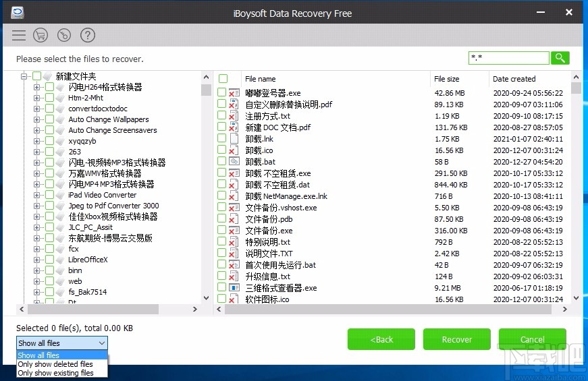The width and height of the screenshot is (588, 381).
Task: Click the search filter input field
Action: pos(509,58)
